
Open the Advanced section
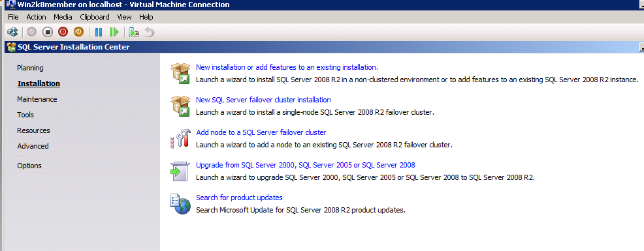tap(33, 145)
